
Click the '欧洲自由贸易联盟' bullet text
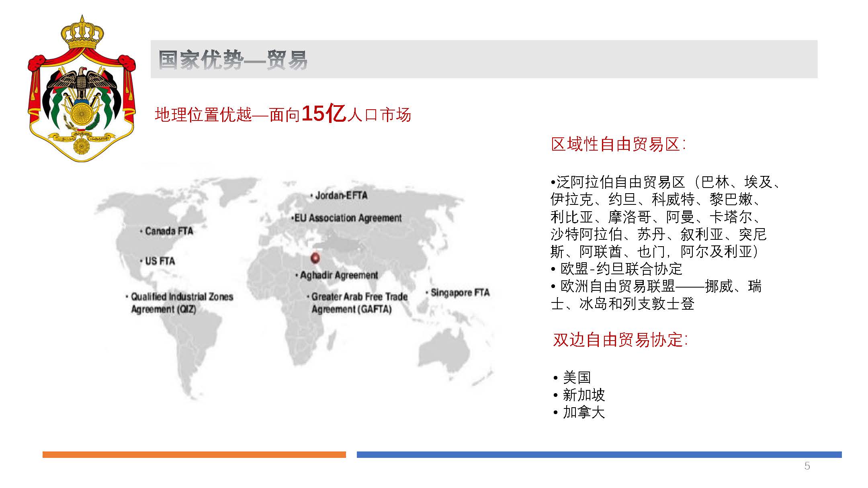click(656, 295)
